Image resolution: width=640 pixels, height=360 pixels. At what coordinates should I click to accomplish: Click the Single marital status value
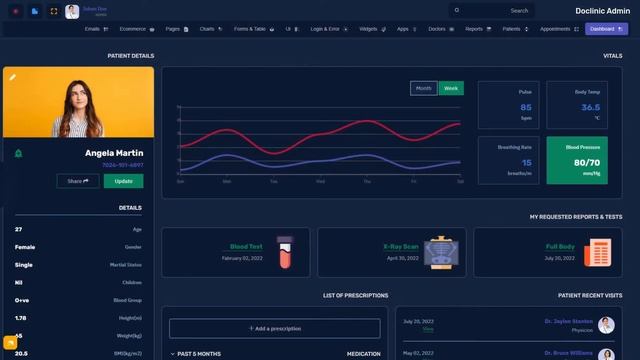pos(24,264)
